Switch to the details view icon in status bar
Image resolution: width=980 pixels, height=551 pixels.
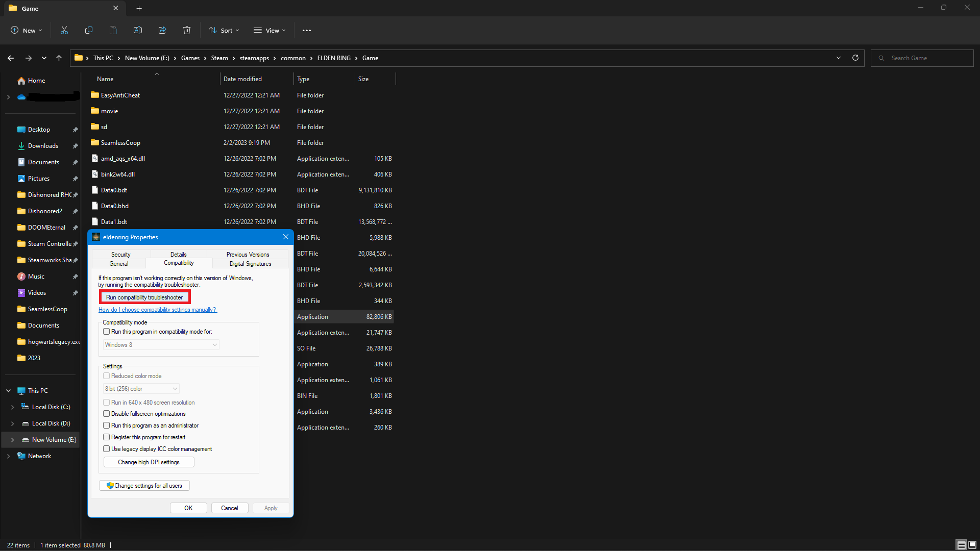pyautogui.click(x=961, y=545)
